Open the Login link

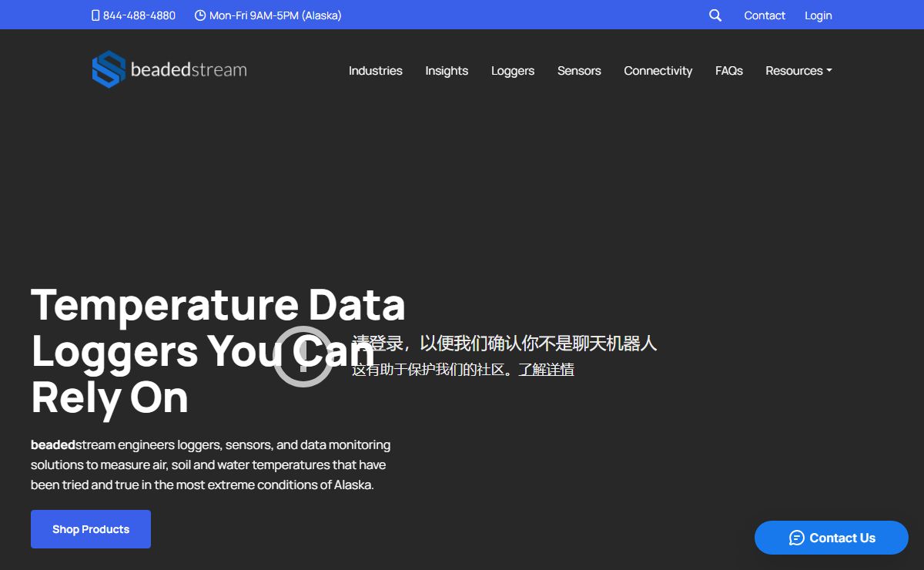tap(819, 15)
